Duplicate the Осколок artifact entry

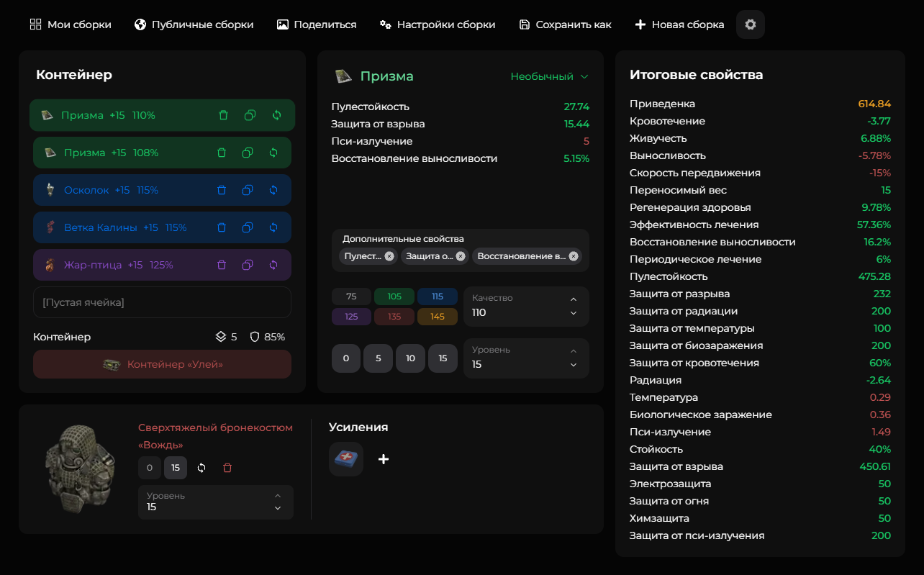coord(248,190)
